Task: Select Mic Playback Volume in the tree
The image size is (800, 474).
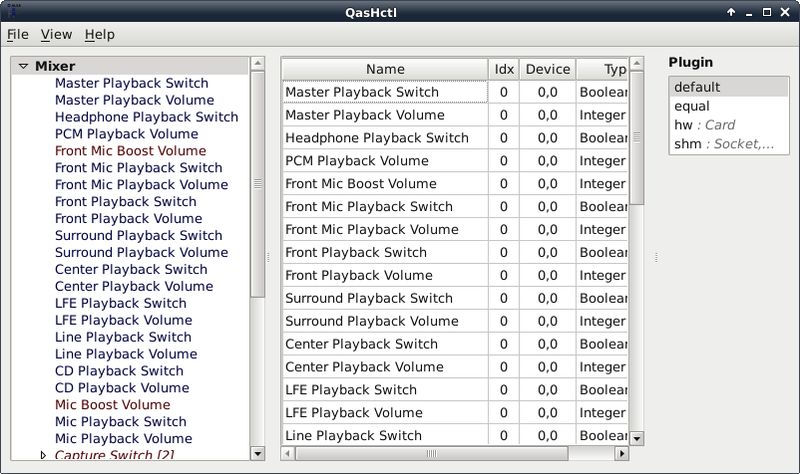Action: pyautogui.click(x=123, y=438)
